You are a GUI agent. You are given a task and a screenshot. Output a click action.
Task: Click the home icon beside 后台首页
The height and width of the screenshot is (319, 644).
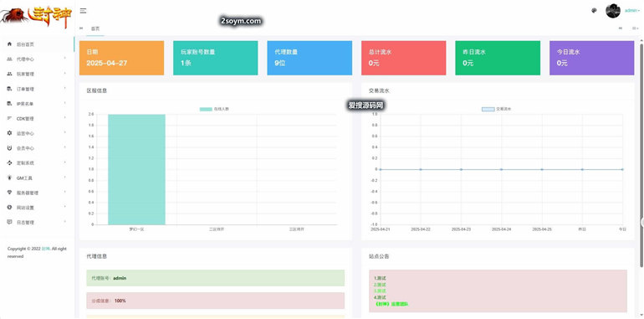[x=9, y=44]
